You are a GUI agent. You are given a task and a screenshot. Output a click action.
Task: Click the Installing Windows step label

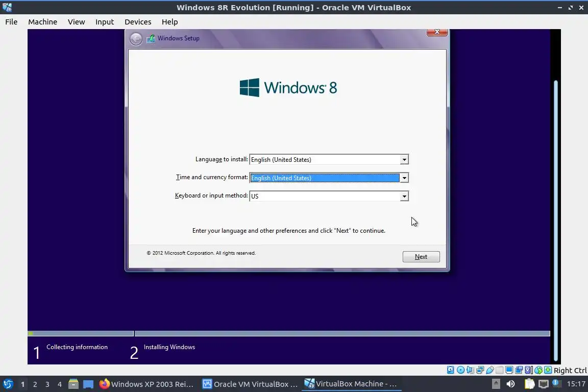[169, 347]
